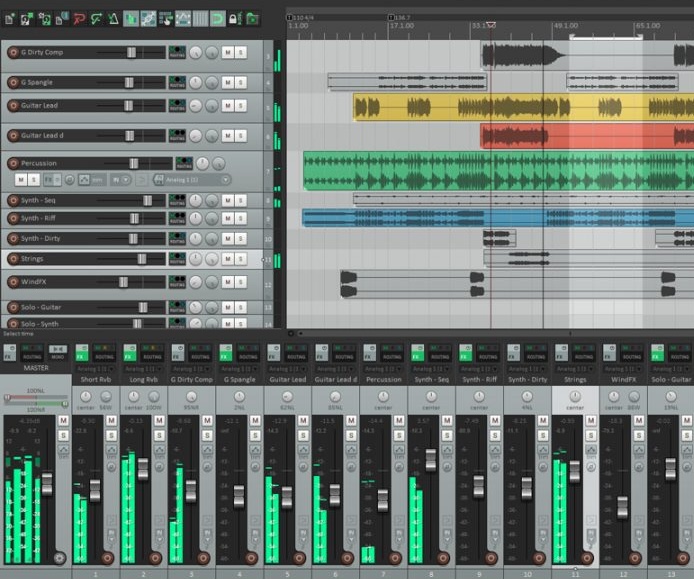Viewport: 694px width, 579px height.
Task: Open the trim envelope icon on MASTER strip
Action: [63, 451]
